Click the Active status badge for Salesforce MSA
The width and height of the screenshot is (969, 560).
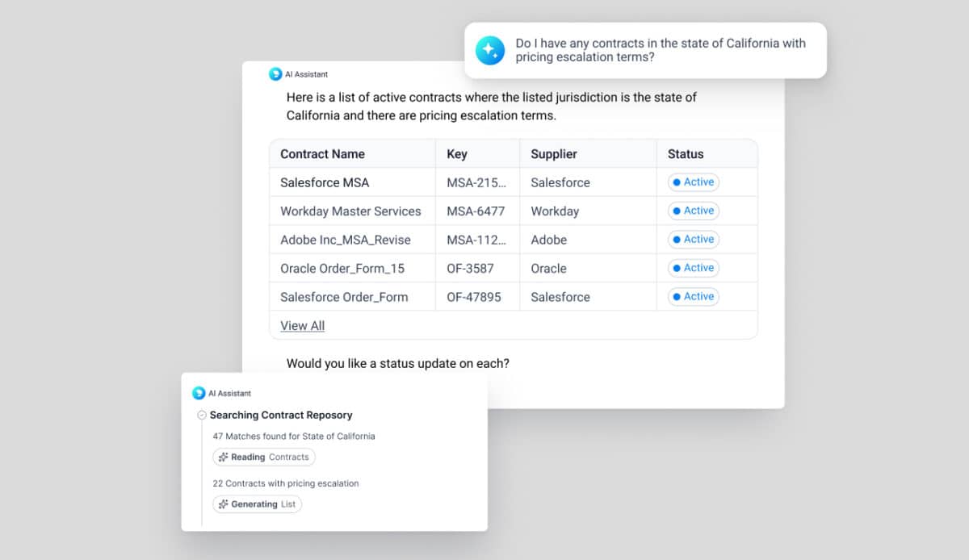click(x=693, y=182)
